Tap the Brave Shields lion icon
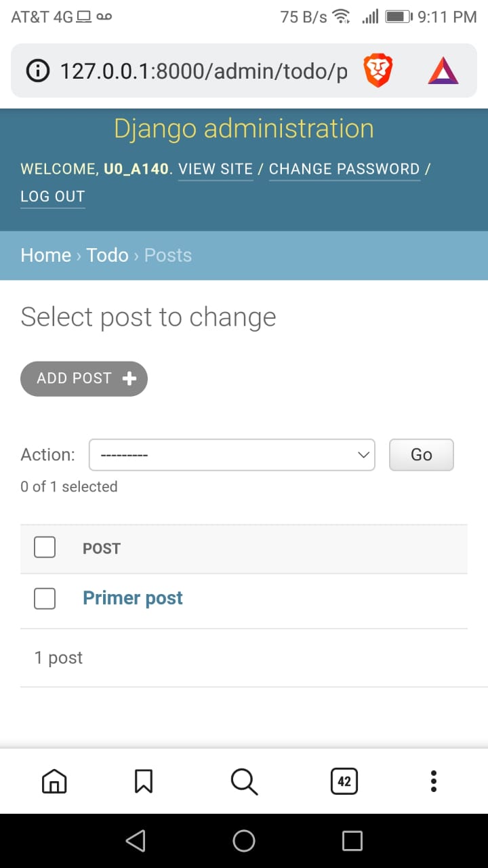The height and width of the screenshot is (868, 488). point(378,71)
